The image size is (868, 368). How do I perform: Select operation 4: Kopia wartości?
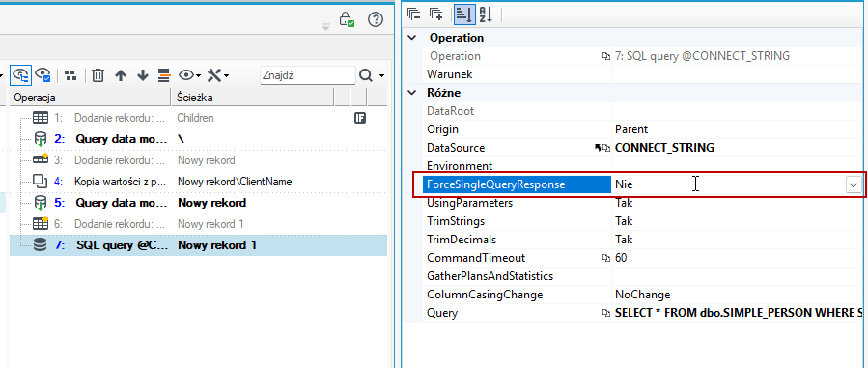[198, 182]
